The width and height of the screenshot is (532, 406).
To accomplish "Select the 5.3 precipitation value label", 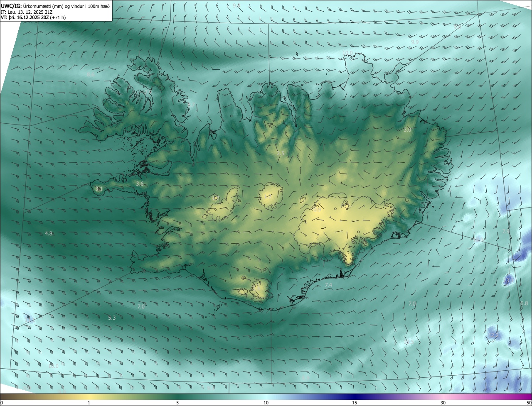I will click(x=112, y=318).
